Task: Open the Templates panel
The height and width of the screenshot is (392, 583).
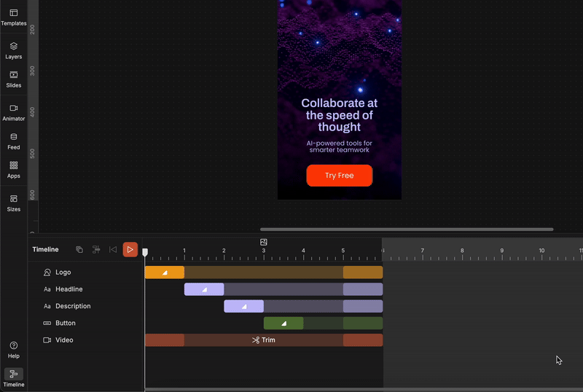Action: [13, 17]
